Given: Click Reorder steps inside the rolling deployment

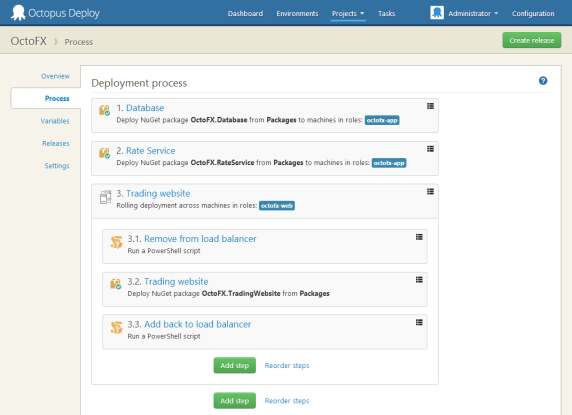Looking at the screenshot, I should point(287,365).
